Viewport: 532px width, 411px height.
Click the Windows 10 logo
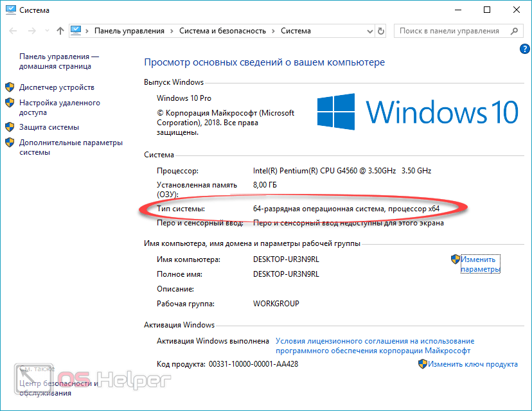click(418, 112)
